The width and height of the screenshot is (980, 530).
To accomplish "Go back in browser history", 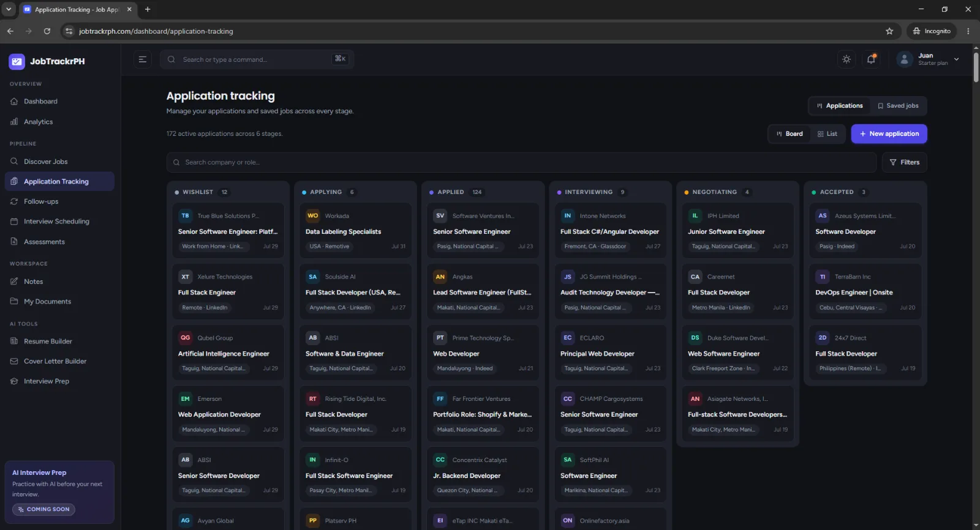I will (10, 31).
